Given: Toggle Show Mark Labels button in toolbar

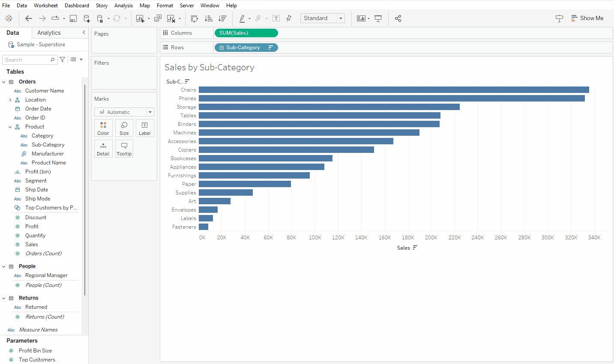Looking at the screenshot, I should click(x=276, y=18).
